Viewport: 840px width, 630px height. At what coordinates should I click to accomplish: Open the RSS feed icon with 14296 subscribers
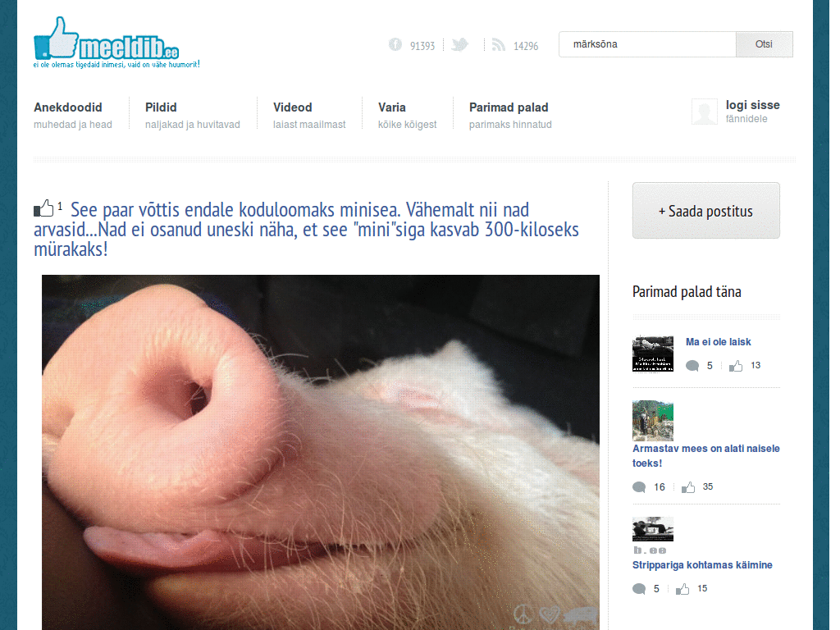click(499, 45)
